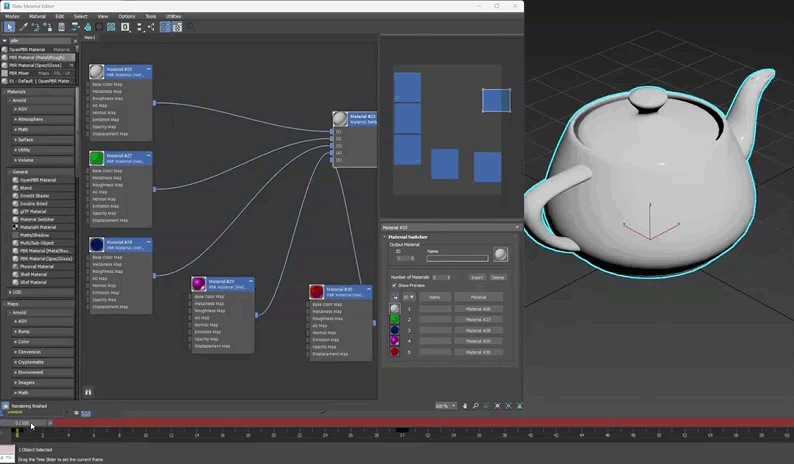Screen dimensions: 794x464
Task: Click Move Children toolbar icon
Action: [75, 27]
